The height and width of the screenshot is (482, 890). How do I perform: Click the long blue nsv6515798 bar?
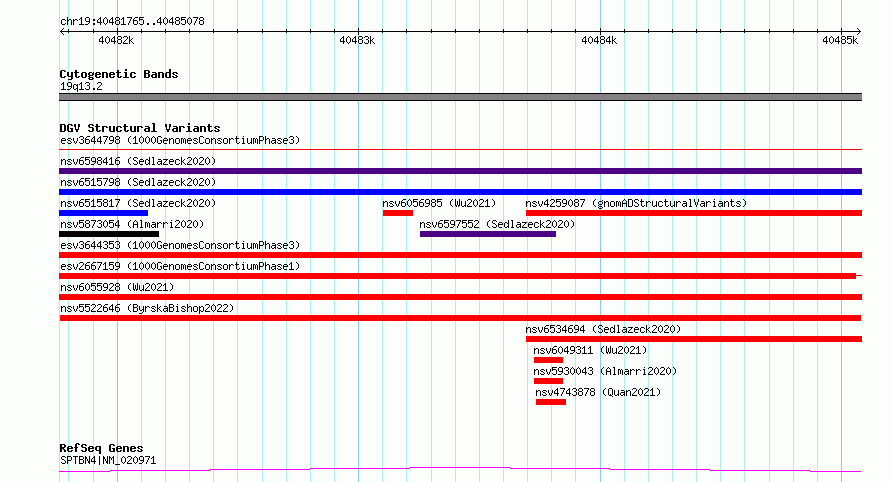tap(460, 192)
